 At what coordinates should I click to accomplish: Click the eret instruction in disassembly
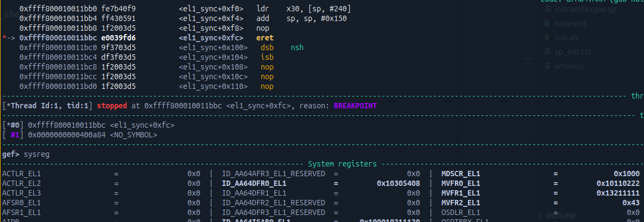tap(265, 38)
